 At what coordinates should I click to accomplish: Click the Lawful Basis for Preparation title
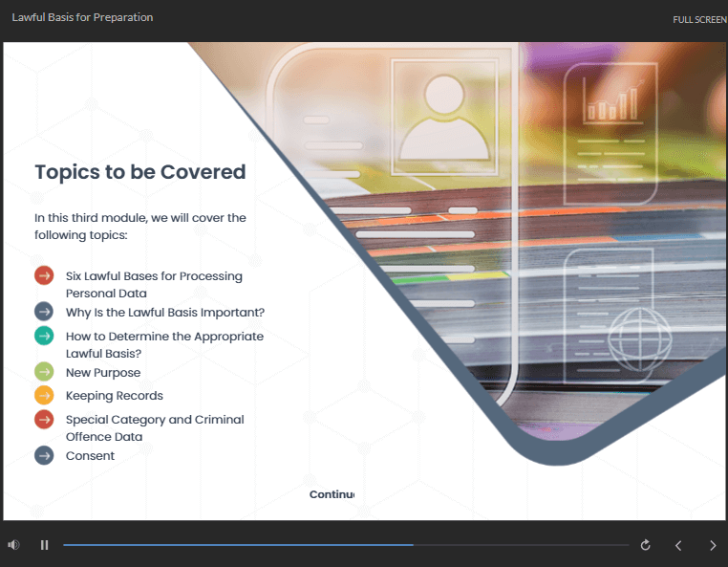pyautogui.click(x=82, y=17)
